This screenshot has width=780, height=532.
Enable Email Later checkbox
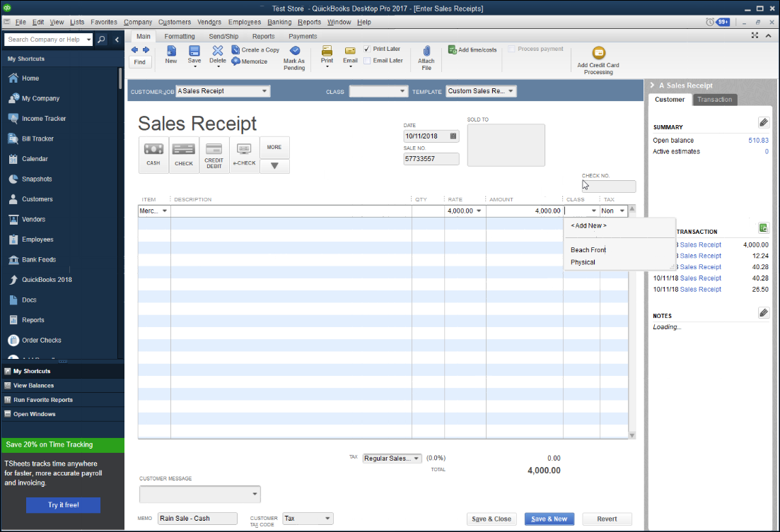tap(367, 60)
